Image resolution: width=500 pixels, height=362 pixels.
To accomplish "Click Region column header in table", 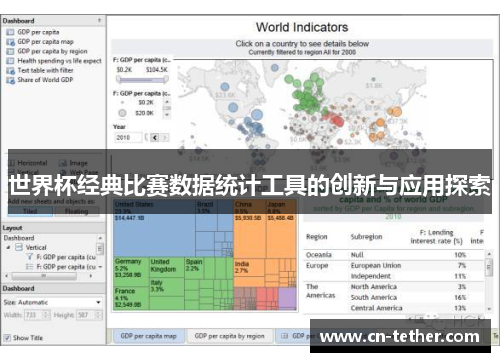I will (317, 237).
